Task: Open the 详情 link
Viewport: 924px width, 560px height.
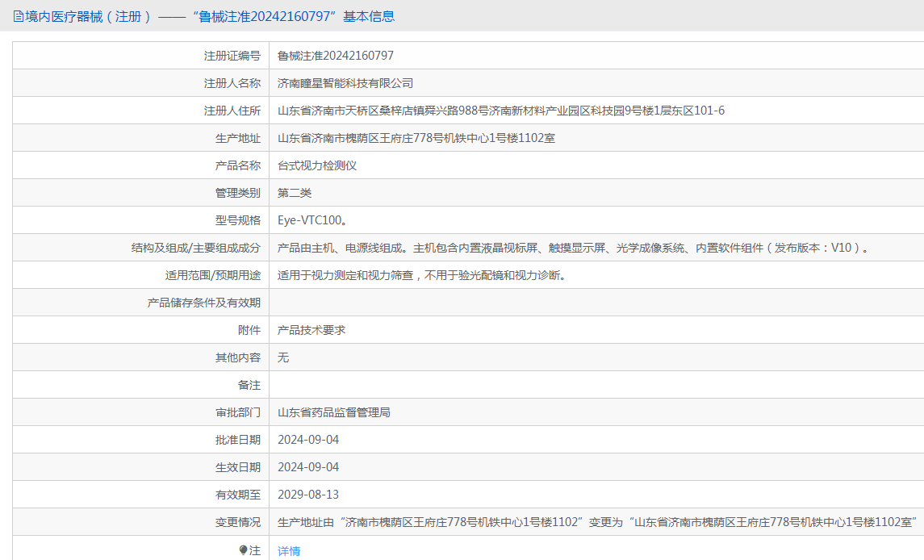Action: coord(289,550)
